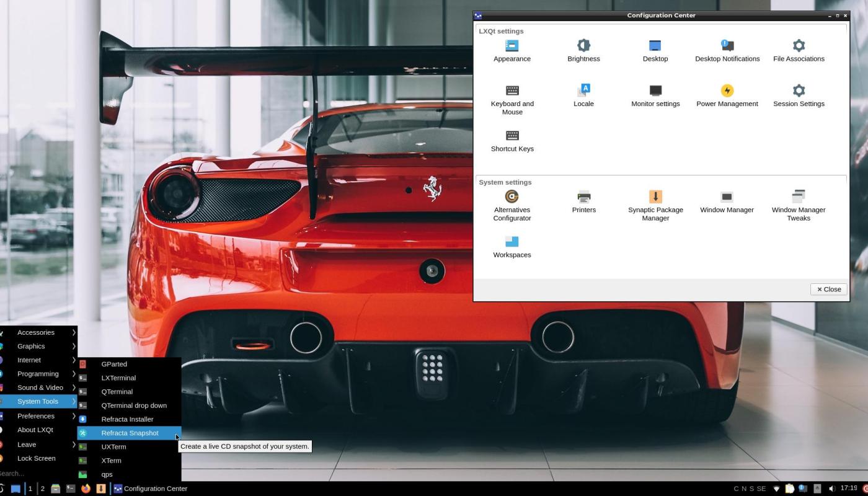Expand the Sound & Video submenu
Image resolution: width=868 pixels, height=496 pixels.
(38, 387)
